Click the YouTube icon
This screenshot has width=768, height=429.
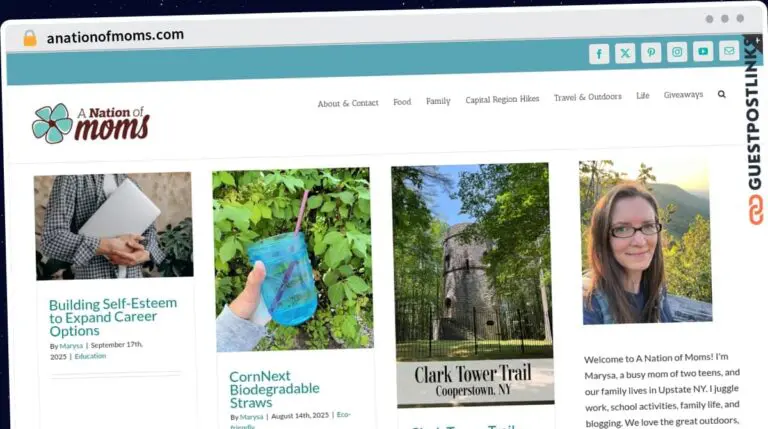(x=703, y=51)
